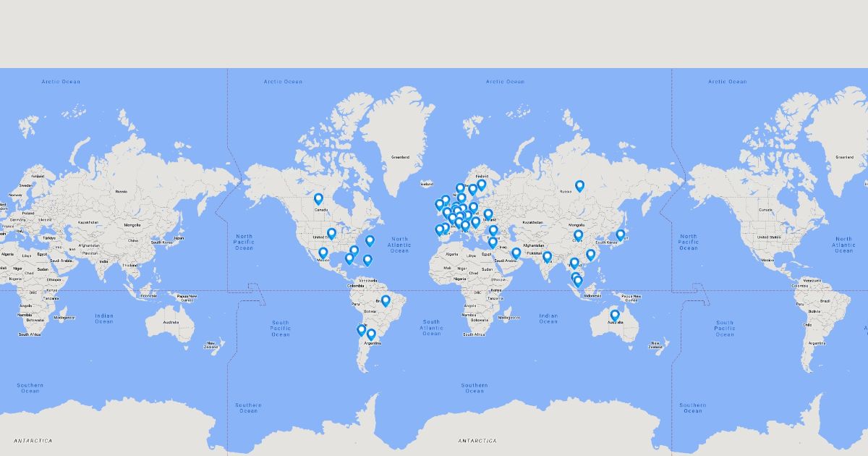
Task: Open the Argentina location pin
Action: (371, 334)
